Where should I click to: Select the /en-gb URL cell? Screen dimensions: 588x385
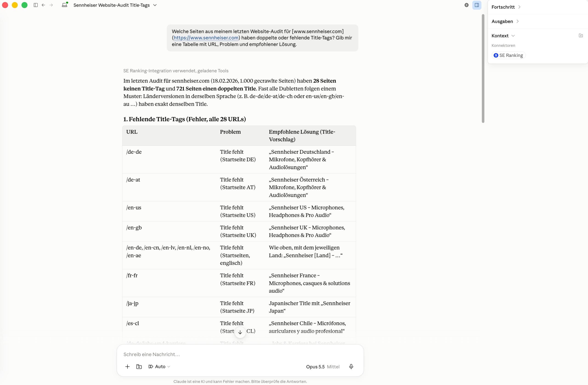[169, 232]
